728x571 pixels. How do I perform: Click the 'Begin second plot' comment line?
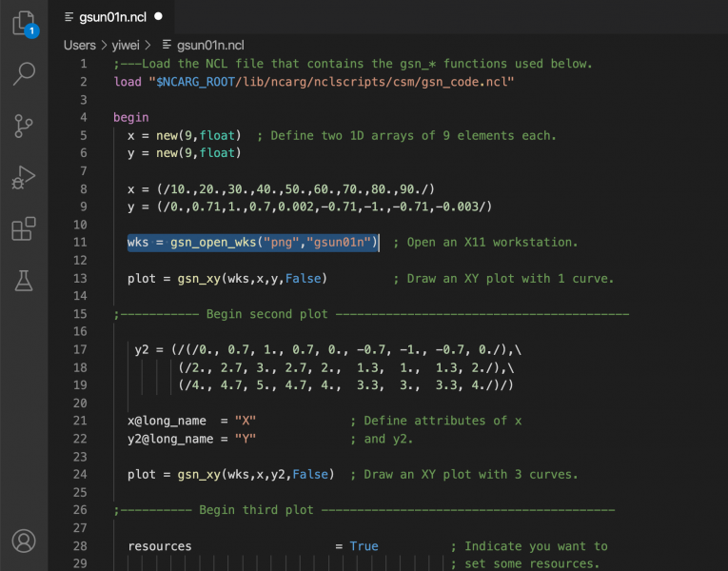tap(371, 314)
